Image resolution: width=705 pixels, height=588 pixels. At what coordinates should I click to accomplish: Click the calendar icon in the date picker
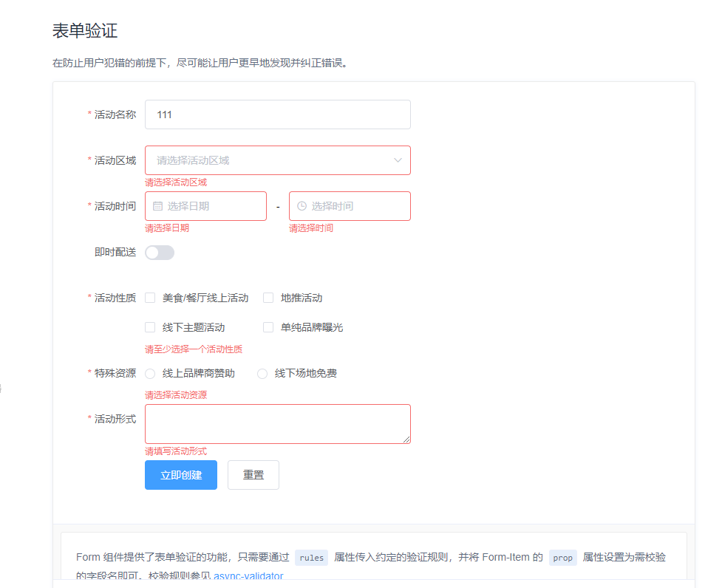[157, 206]
